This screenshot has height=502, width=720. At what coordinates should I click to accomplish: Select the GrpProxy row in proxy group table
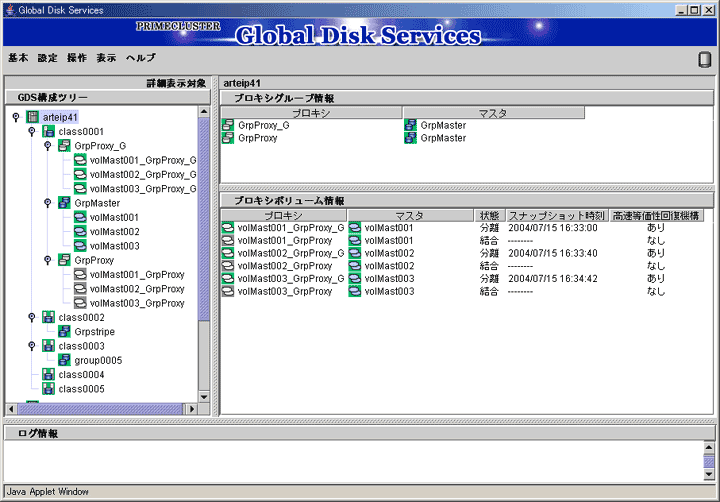tap(403, 138)
